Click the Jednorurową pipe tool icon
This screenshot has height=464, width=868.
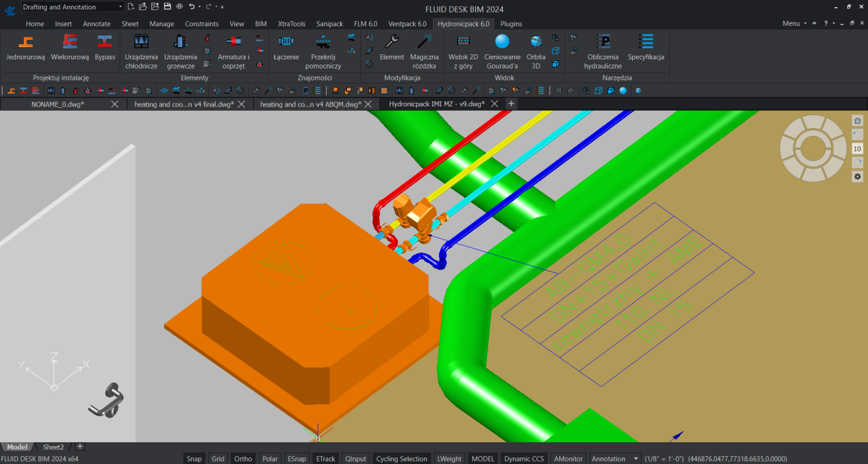[x=25, y=43]
